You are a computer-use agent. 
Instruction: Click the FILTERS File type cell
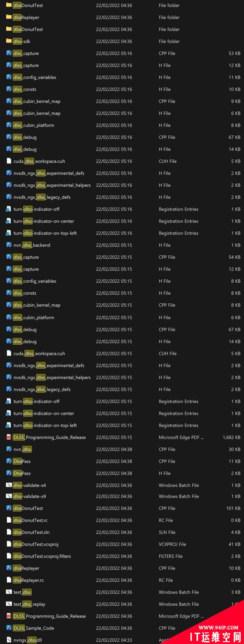coord(170,556)
